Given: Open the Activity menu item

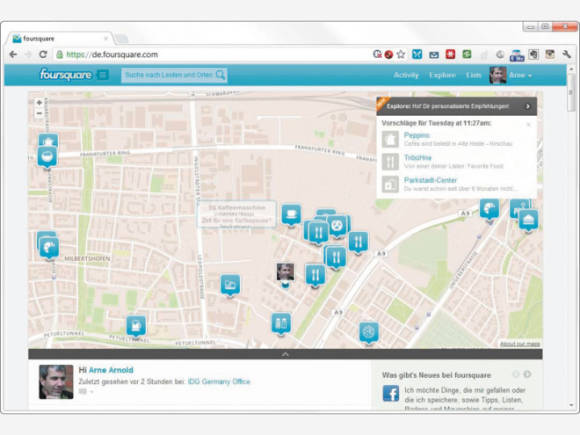Looking at the screenshot, I should tap(406, 75).
